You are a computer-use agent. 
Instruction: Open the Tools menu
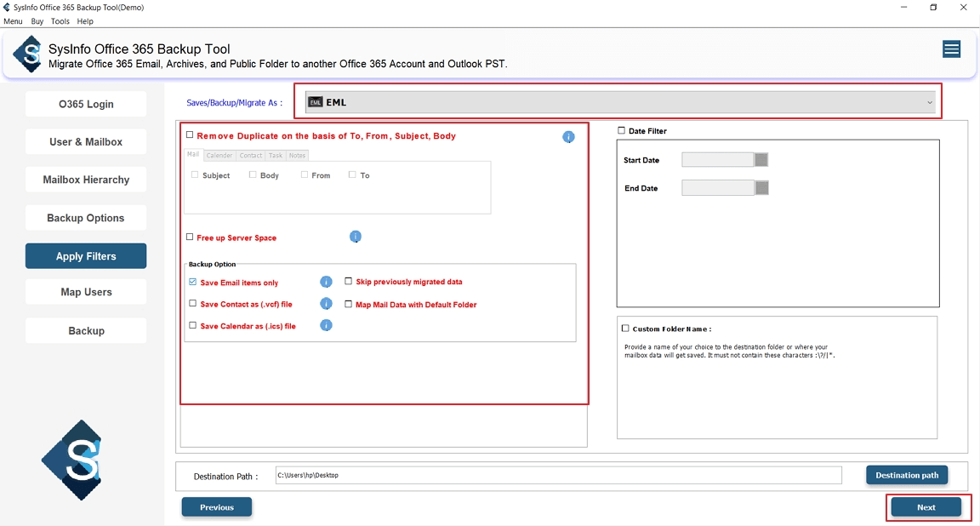[60, 21]
